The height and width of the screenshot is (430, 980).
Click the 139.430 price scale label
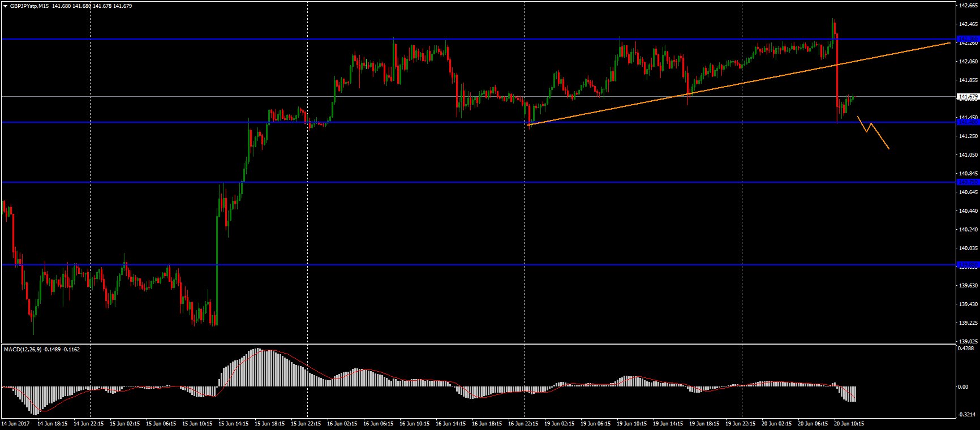point(969,304)
